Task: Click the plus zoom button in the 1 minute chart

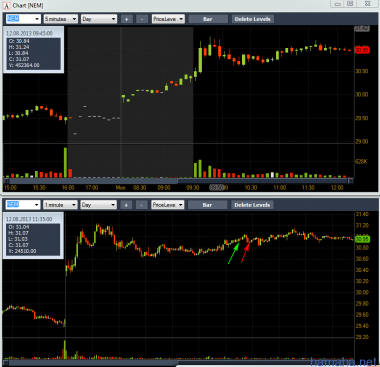Action: point(126,205)
